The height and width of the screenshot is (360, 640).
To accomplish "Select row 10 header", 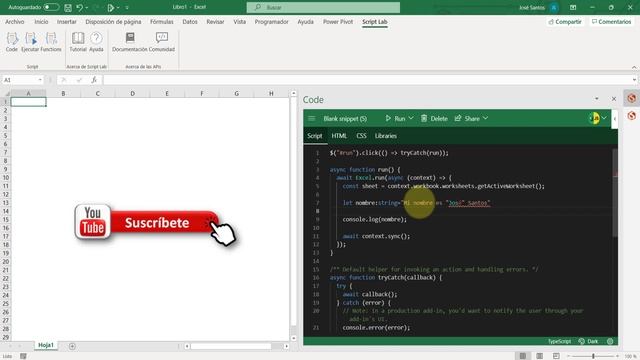I will click(6, 178).
